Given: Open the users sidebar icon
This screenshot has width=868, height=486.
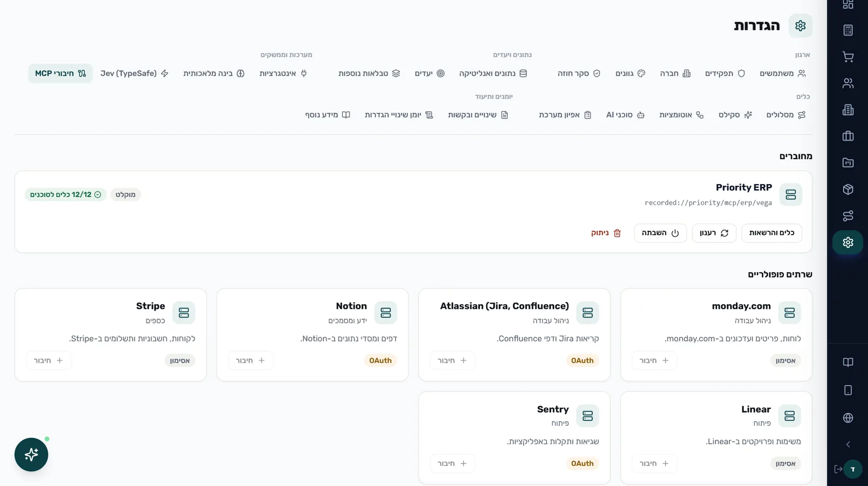Looking at the screenshot, I should 848,83.
